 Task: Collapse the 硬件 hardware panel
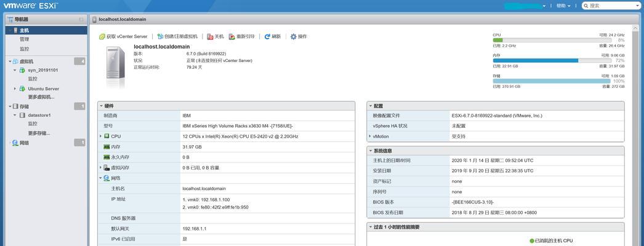(101, 106)
